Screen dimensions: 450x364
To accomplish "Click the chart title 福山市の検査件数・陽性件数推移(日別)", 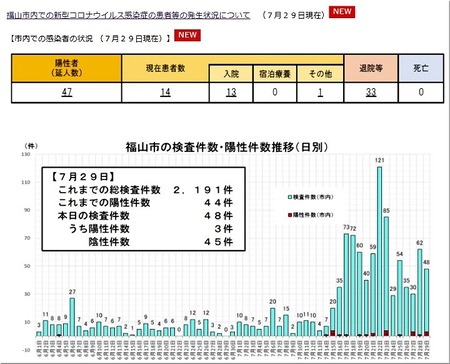I will click(226, 147).
